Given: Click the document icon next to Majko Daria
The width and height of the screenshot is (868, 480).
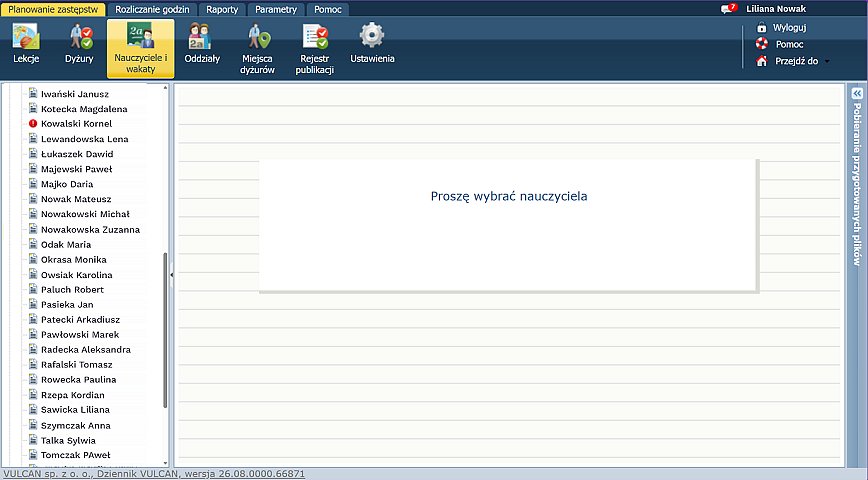Looking at the screenshot, I should tap(33, 183).
